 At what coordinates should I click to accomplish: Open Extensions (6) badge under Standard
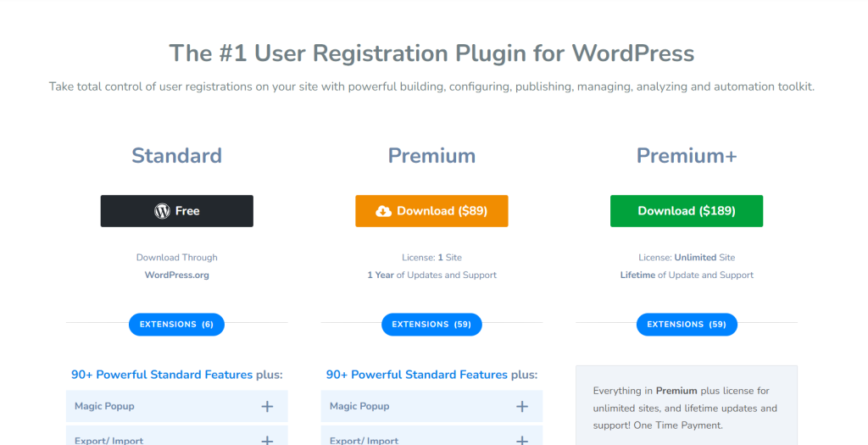[176, 324]
